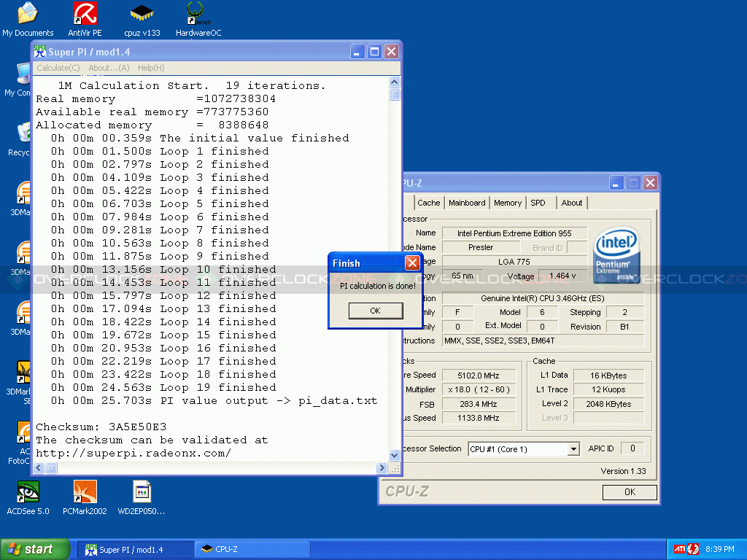747x560 pixels.
Task: Click the Super PI window title icon
Action: click(x=40, y=52)
